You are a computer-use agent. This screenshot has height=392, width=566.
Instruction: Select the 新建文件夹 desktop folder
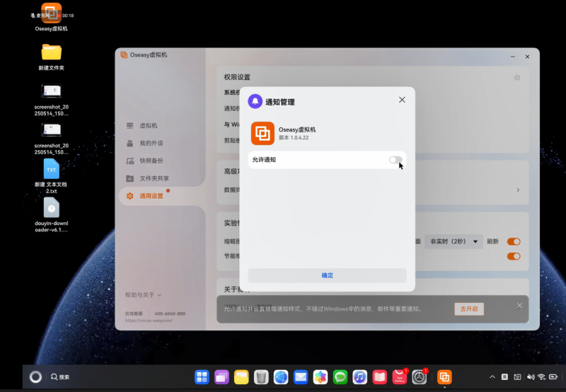[x=51, y=57]
